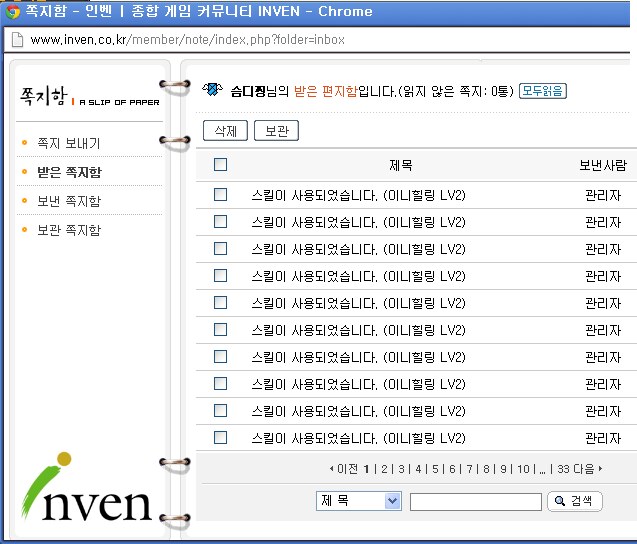The height and width of the screenshot is (544, 637).
Task: Click 관리자 sender in the first row
Action: 603,195
